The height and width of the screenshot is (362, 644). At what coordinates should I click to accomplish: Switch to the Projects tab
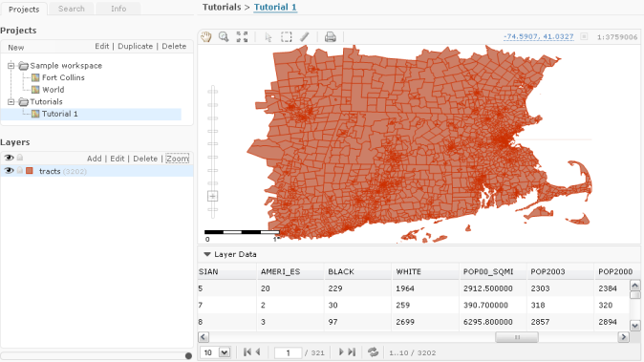pos(24,9)
